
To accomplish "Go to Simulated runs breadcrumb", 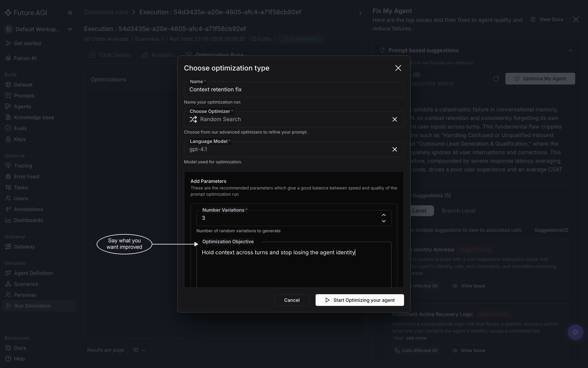I will coord(106,12).
